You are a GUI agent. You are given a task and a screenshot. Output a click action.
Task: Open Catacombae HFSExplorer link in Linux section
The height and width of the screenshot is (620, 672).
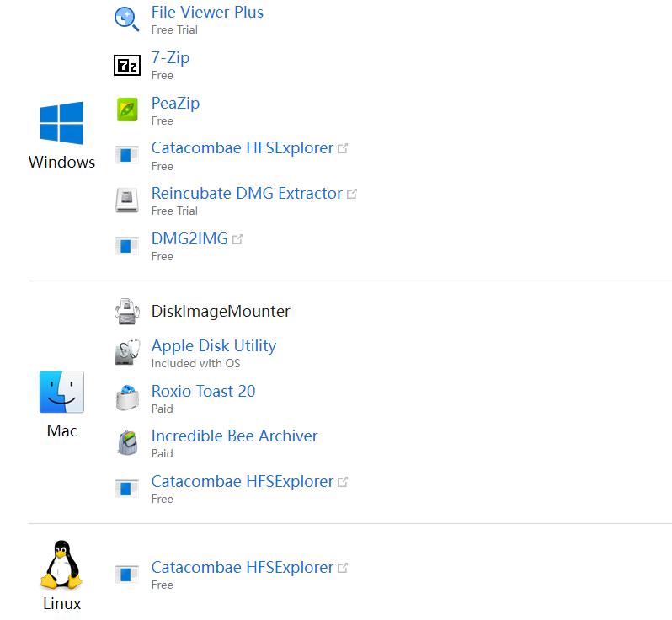click(243, 568)
